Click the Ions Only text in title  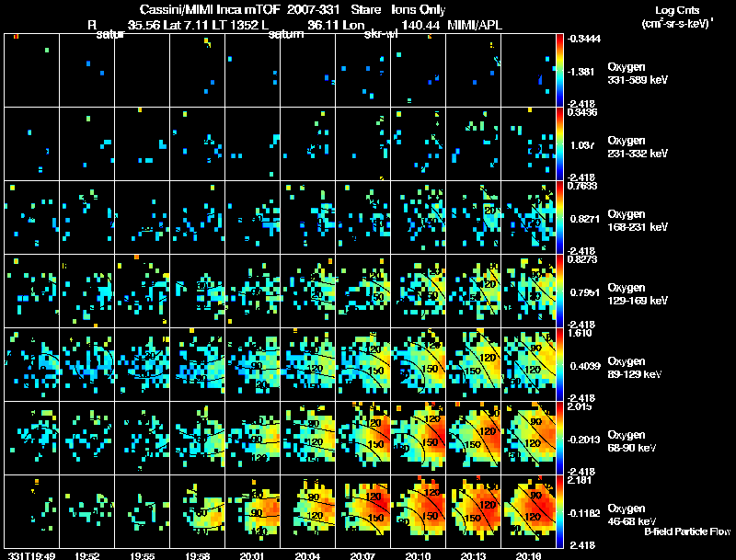click(419, 9)
